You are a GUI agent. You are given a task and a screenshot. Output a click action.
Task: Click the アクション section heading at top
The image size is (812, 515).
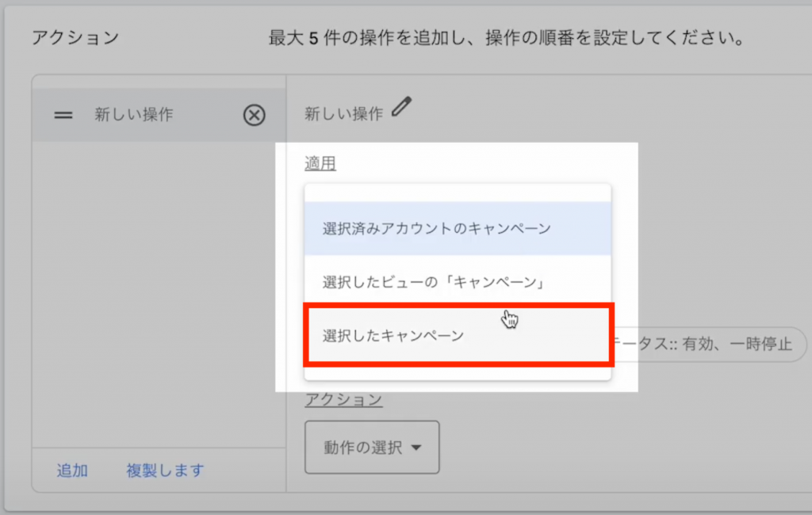(75, 37)
